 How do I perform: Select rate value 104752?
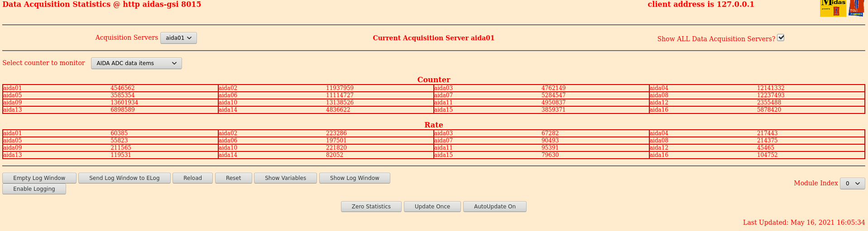[767, 155]
